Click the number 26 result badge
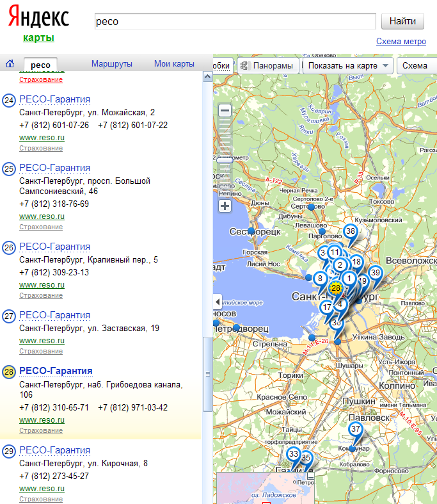Viewport: 437px width, 504px height. tap(9, 248)
